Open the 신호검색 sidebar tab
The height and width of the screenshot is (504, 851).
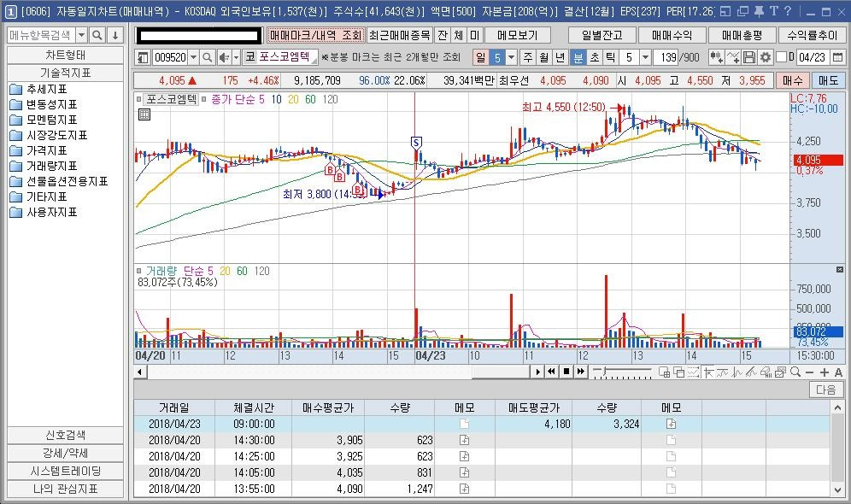click(65, 435)
